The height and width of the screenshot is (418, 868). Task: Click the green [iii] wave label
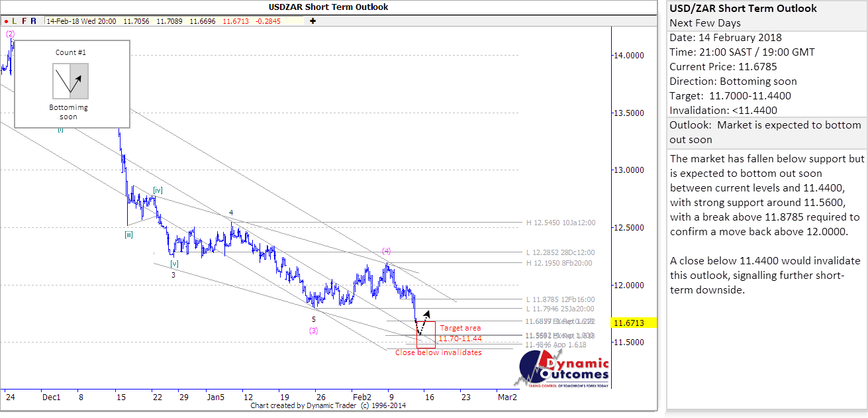pos(129,234)
